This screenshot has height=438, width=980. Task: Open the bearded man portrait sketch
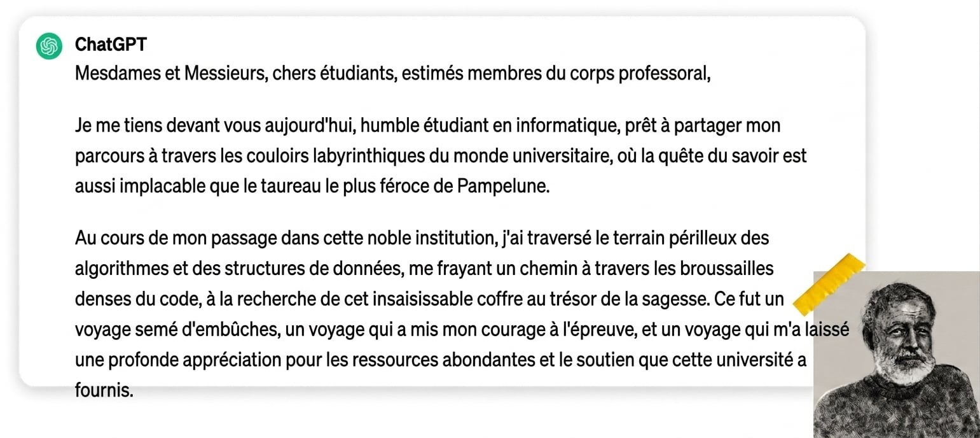coord(897,355)
